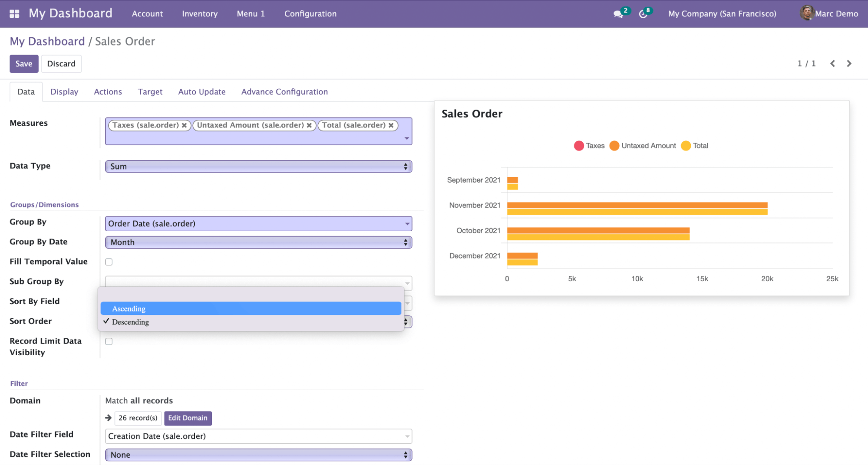Open My Company (San Francisco) switcher
868x465 pixels.
pos(722,14)
